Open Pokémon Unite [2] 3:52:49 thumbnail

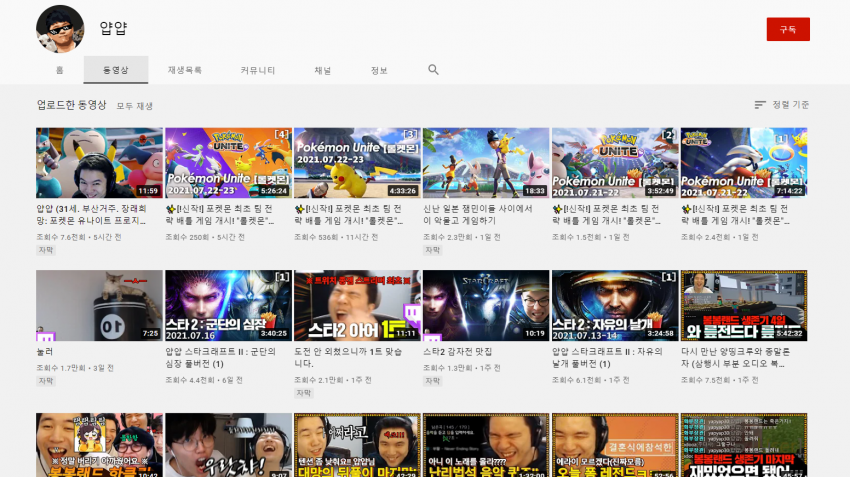(615, 163)
